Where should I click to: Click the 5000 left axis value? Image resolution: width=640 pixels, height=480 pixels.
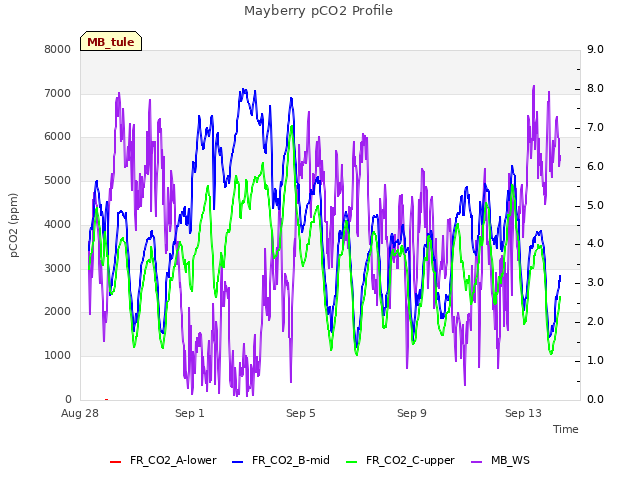coord(58,180)
